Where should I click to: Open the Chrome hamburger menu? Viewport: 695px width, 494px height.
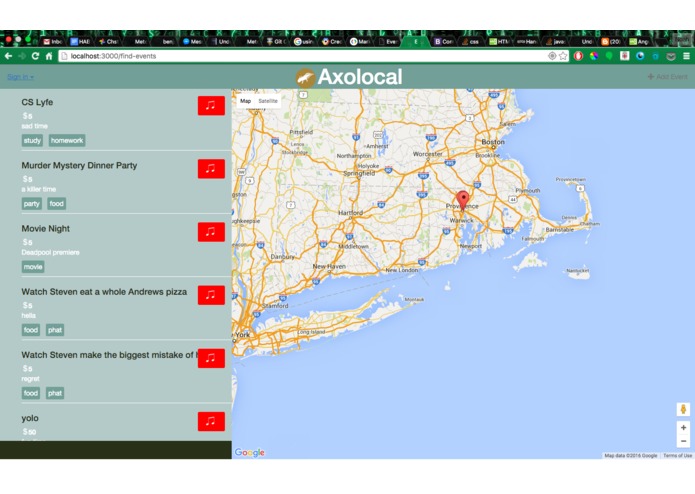point(686,56)
